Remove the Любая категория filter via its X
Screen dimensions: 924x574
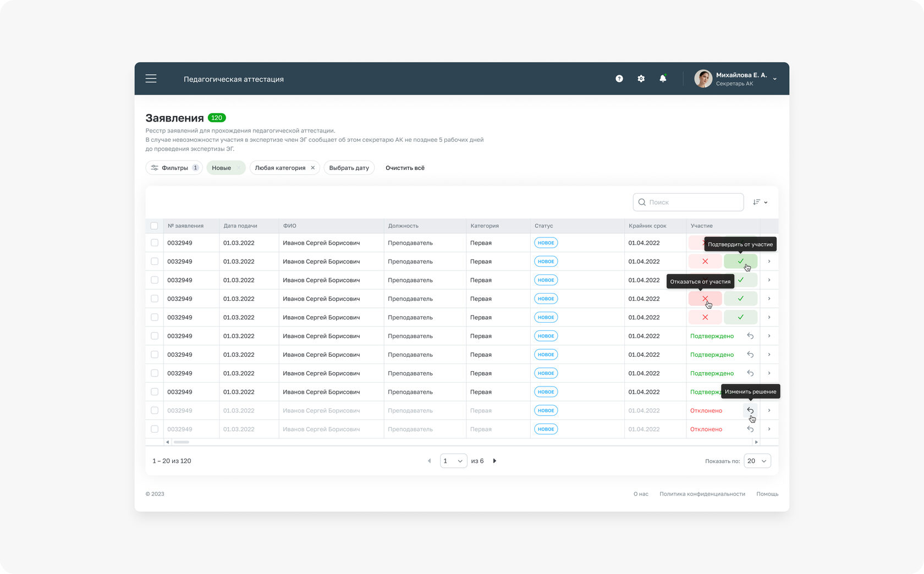tap(312, 168)
